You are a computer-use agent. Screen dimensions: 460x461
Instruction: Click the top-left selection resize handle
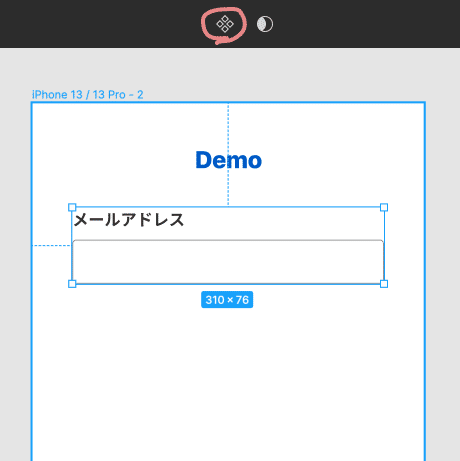[x=72, y=207]
